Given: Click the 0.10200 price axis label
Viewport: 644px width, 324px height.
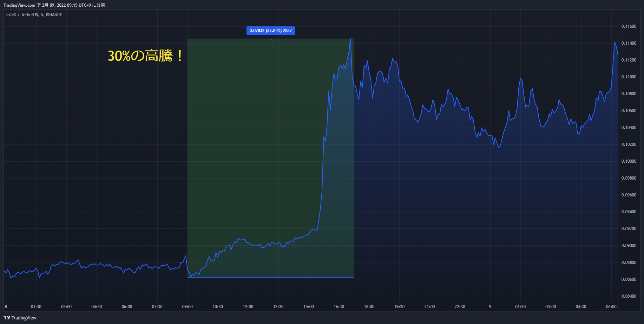Looking at the screenshot, I should tap(629, 144).
